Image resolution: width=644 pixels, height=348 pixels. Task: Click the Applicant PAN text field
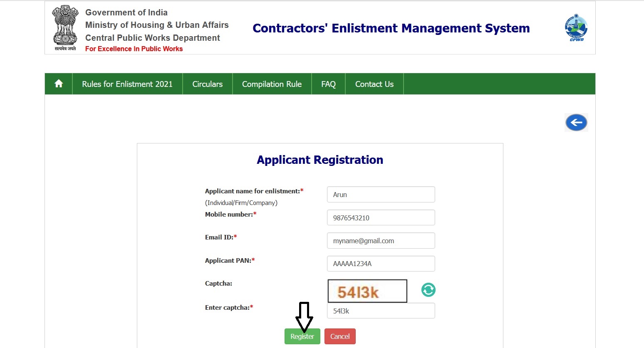(x=381, y=264)
